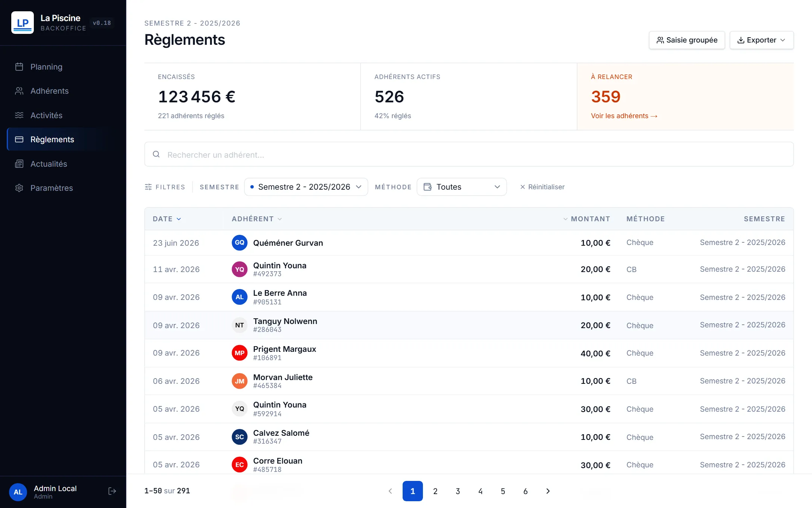This screenshot has width=812, height=508.
Task: Click the Quéméner Gurvan name
Action: coord(288,243)
